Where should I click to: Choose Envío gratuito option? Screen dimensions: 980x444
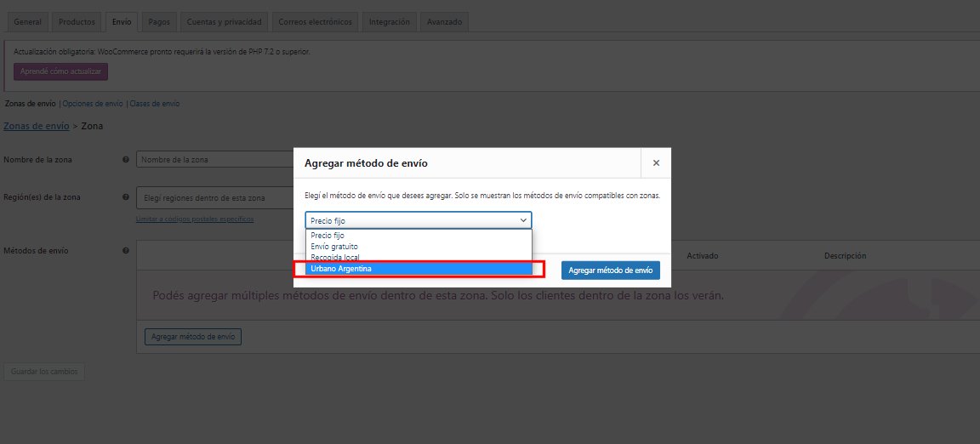(x=419, y=247)
